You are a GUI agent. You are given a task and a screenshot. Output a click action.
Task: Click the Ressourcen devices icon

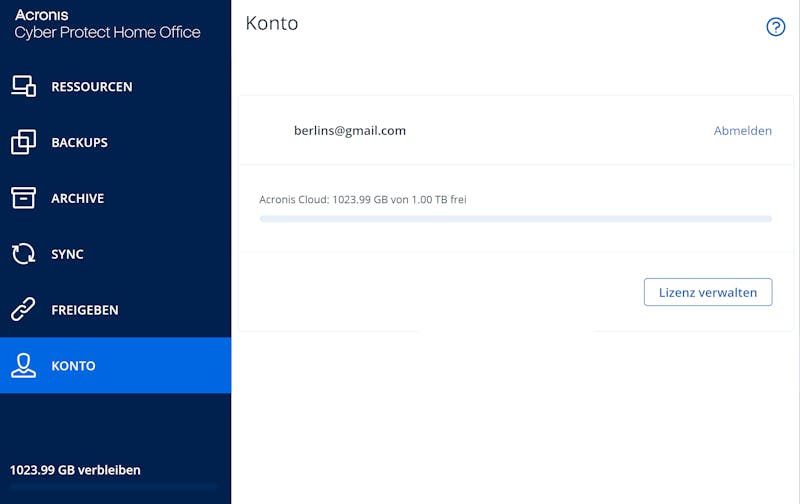point(23,86)
